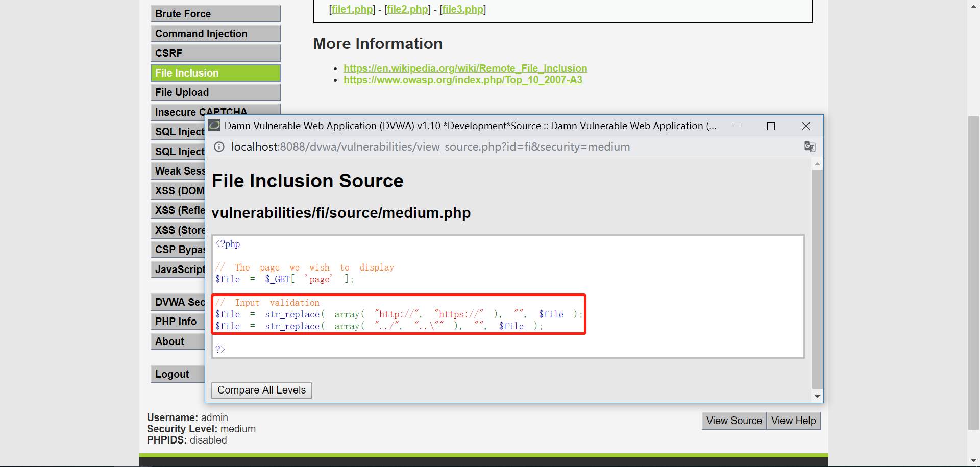Click the '?>' closing PHP tag
This screenshot has width=980, height=467.
pos(220,349)
